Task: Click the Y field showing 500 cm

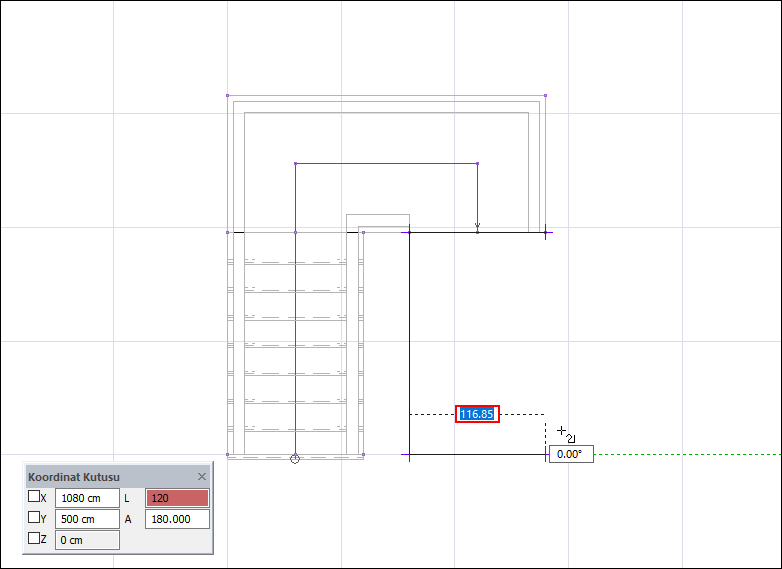Action: click(x=87, y=519)
